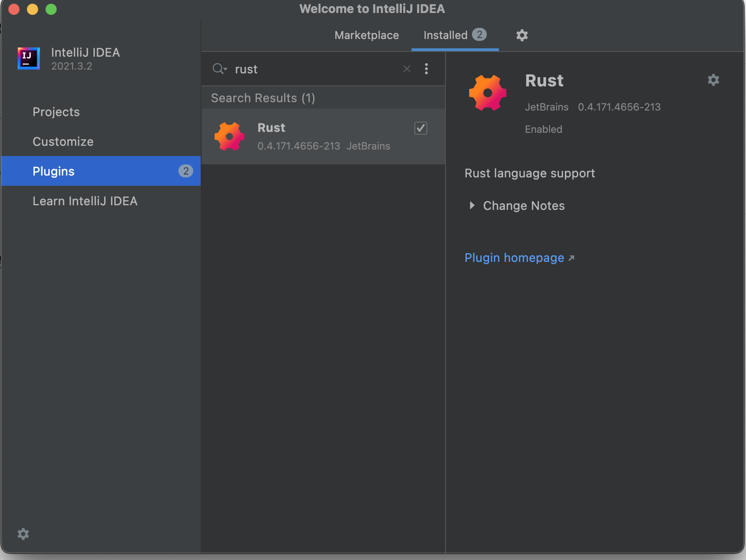
Task: Minimize the window with yellow button
Action: pos(33,9)
